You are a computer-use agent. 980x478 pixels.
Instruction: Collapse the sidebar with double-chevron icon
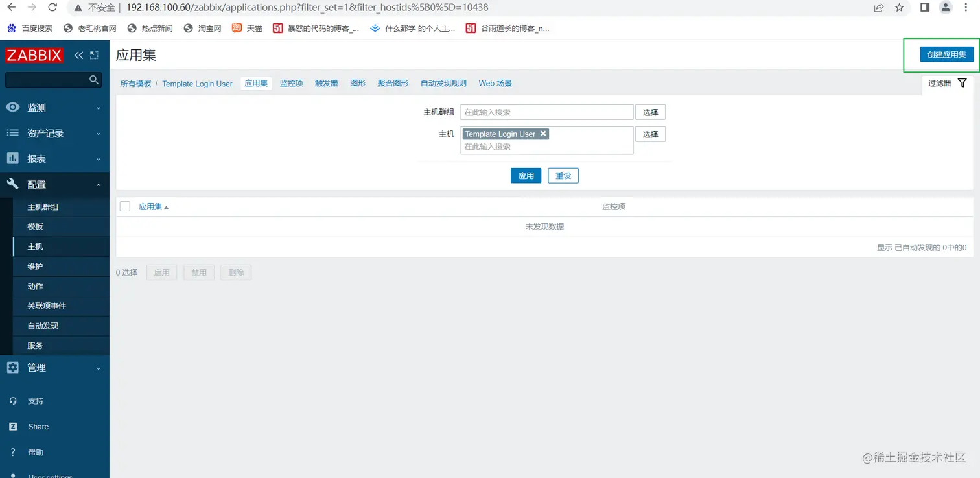pos(79,55)
